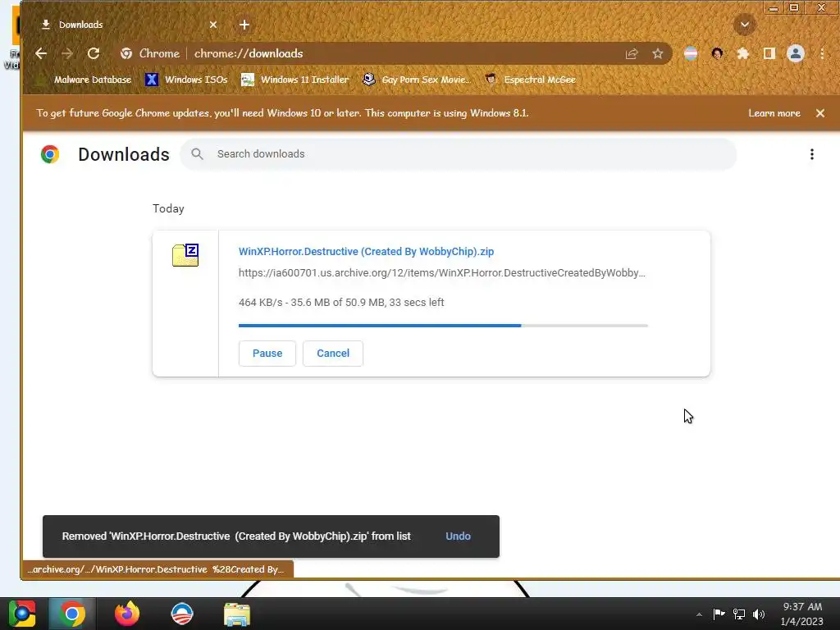Undo the removal from list
840x630 pixels.
458,536
